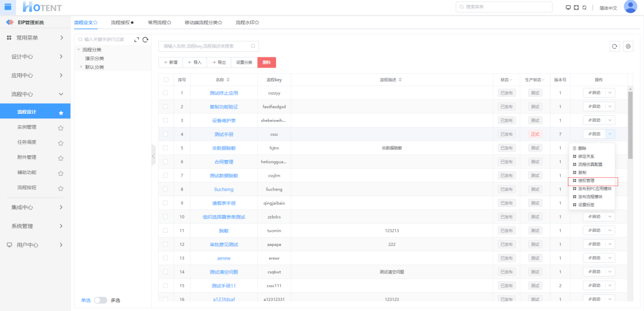Click the refresh icon next to 简体中文
The width and height of the screenshot is (644, 311).
click(x=584, y=7)
